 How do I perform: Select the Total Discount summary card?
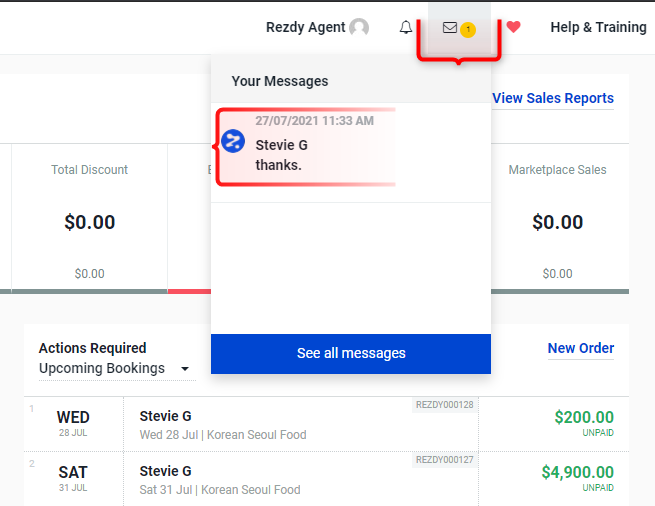[89, 218]
